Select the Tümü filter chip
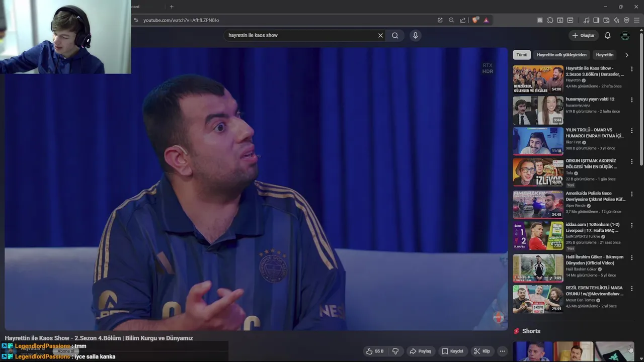Screen dimensions: 644x362 pos(522,55)
